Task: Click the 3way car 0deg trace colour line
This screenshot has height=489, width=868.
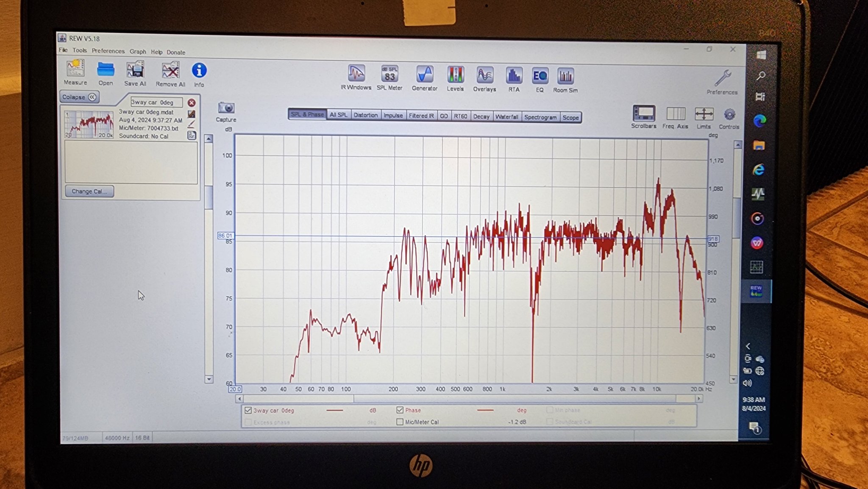Action: (335, 410)
